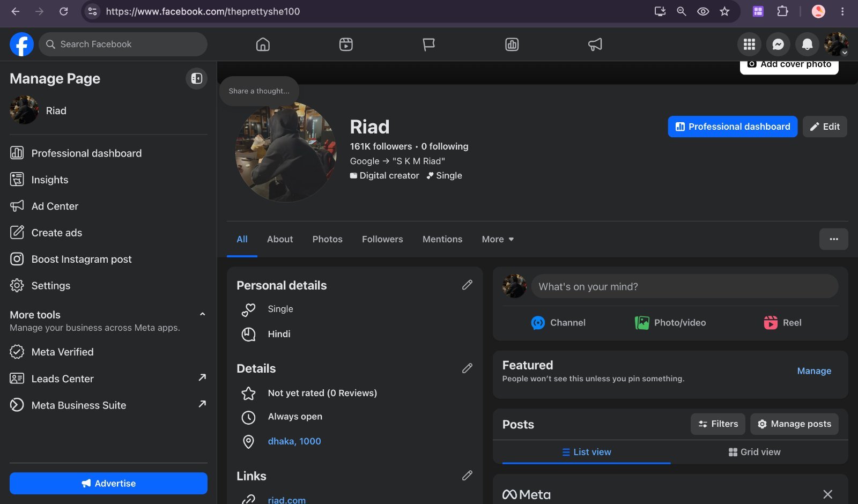This screenshot has width=858, height=504.
Task: Open the Ad Center megaphone in top nav
Action: coord(595,45)
